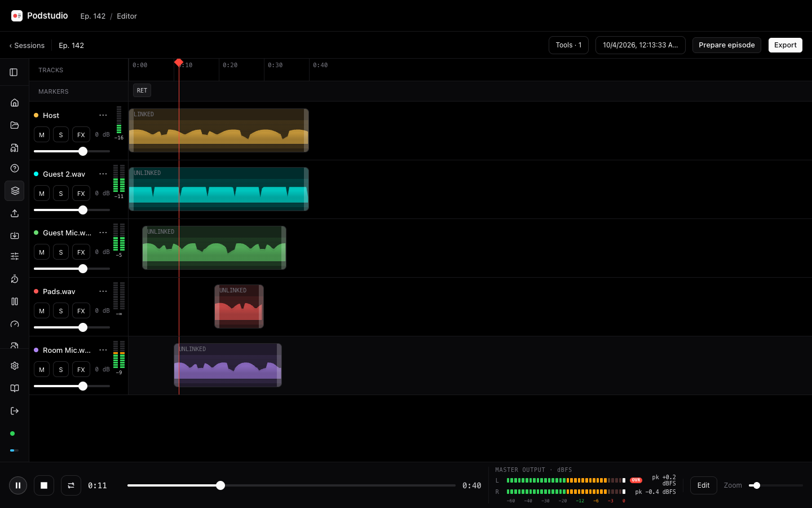The width and height of the screenshot is (812, 508).
Task: Click the Edit button near Zoom
Action: tap(704, 485)
